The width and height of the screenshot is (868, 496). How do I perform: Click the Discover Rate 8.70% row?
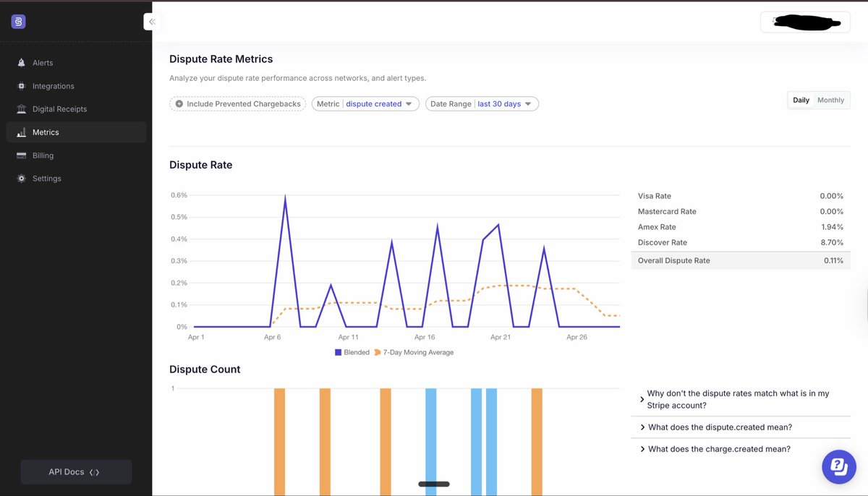741,242
